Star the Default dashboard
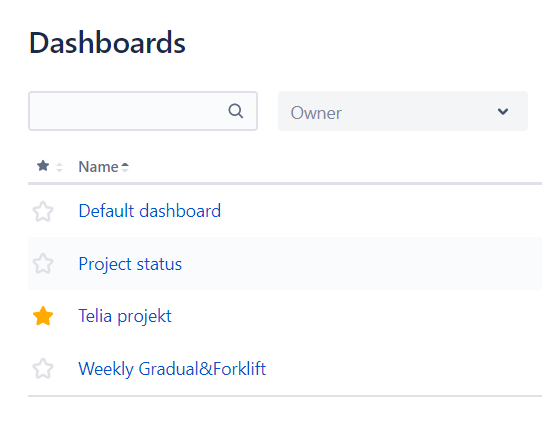 pyautogui.click(x=43, y=211)
